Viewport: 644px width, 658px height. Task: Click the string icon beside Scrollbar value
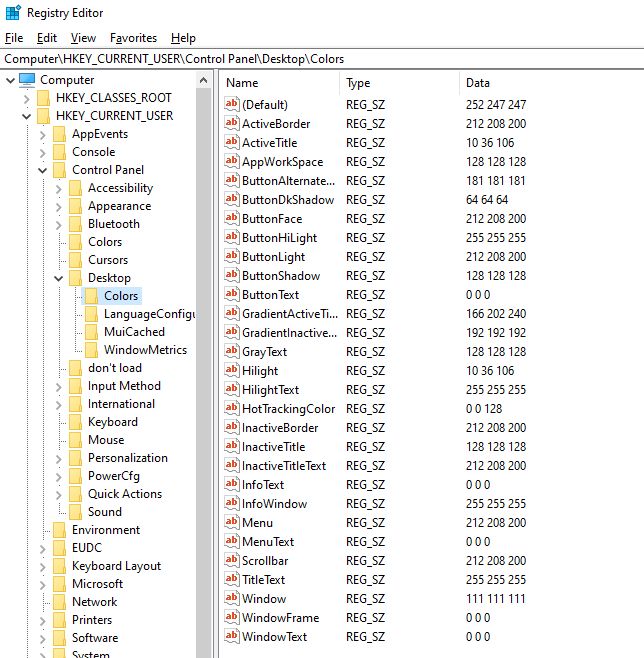(232, 560)
